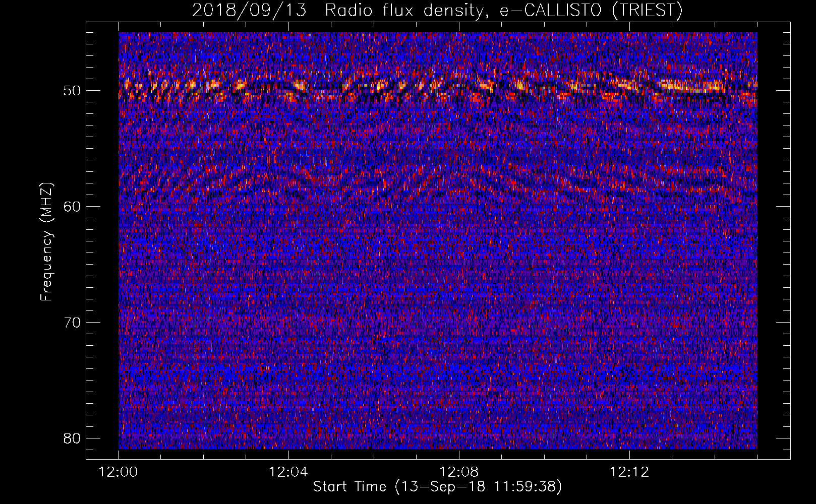Click the 12:12 time tick label

pos(629,472)
